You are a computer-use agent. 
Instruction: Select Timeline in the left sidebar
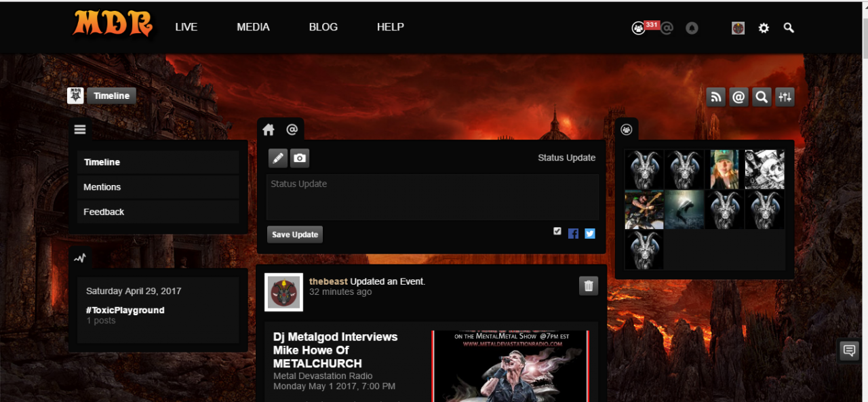coord(158,162)
